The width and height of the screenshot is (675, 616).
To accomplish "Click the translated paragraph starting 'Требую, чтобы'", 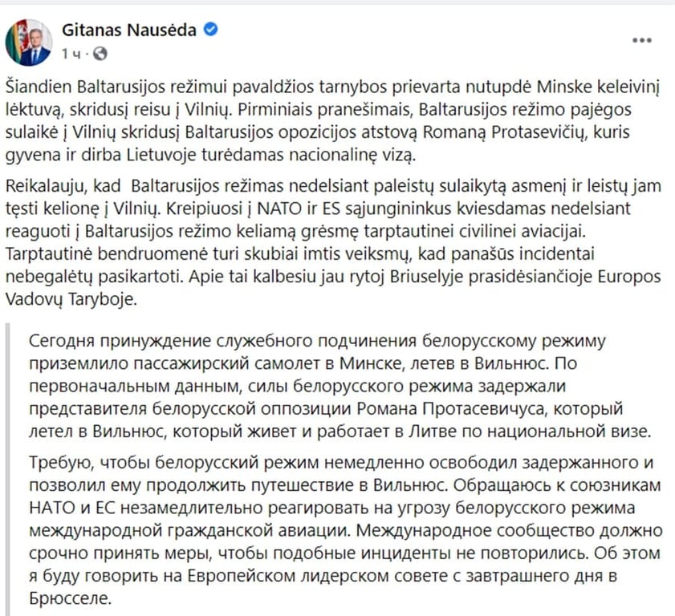I will click(346, 530).
